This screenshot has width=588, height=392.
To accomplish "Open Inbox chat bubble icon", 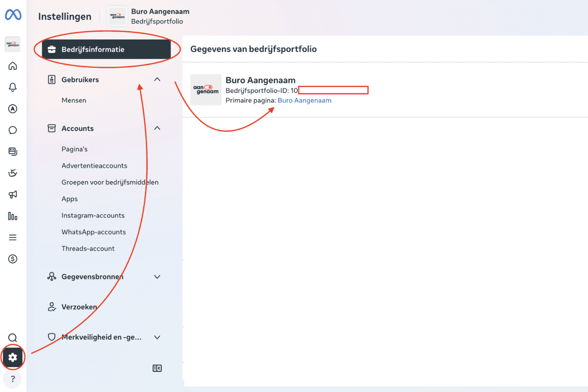I will [x=13, y=130].
